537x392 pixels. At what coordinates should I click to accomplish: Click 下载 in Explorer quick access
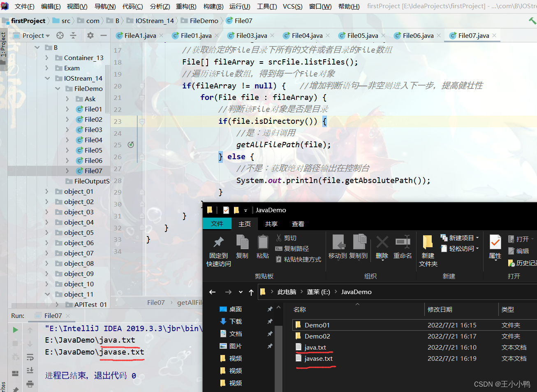coord(235,322)
